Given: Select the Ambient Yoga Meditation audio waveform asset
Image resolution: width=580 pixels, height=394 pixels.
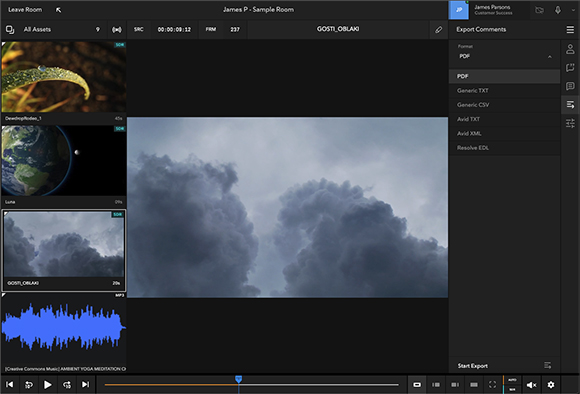Looking at the screenshot, I should [64, 328].
